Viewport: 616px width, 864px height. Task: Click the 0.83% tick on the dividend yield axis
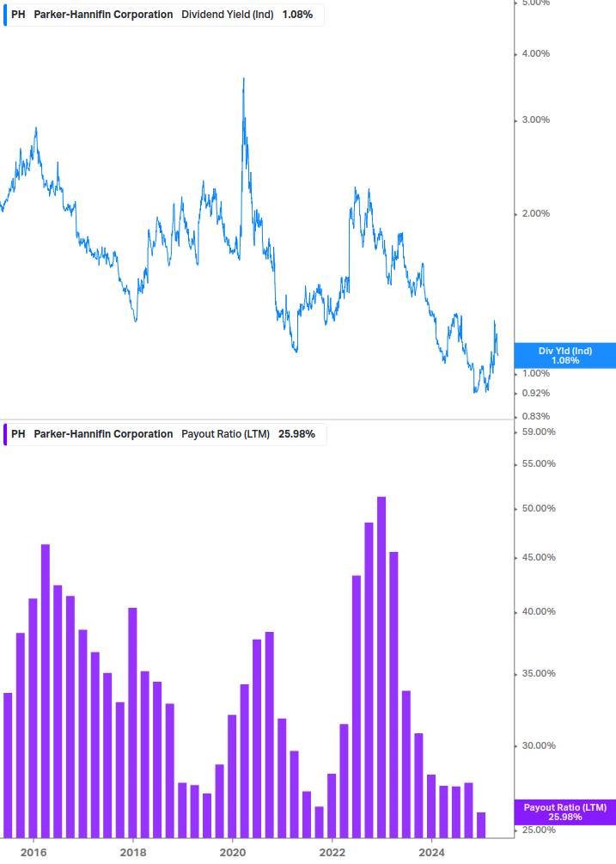(x=535, y=416)
